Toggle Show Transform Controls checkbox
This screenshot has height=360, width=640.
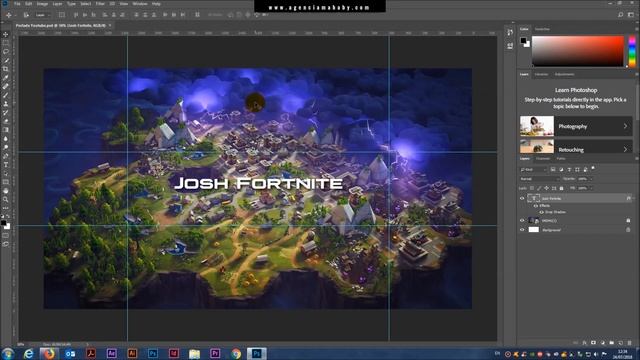pos(62,15)
